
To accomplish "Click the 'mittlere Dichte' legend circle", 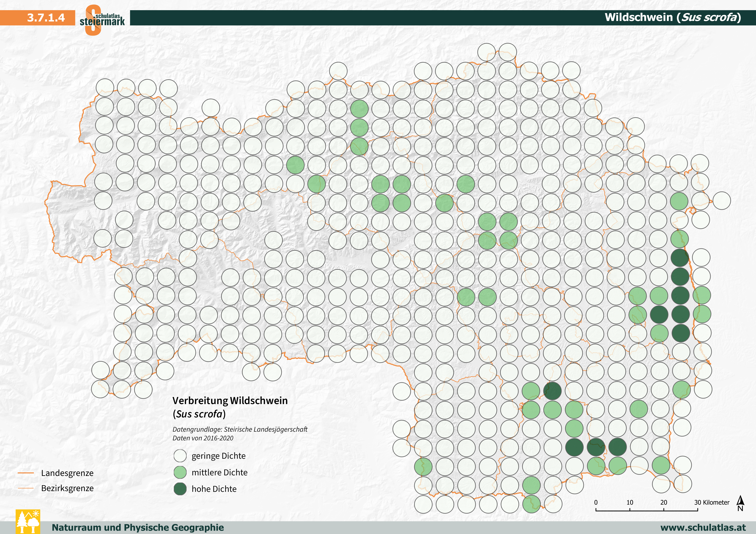I will click(180, 472).
